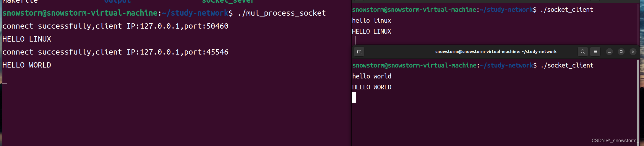Click the hollow cursor in server terminal
The height and width of the screenshot is (146, 644).
click(5, 77)
